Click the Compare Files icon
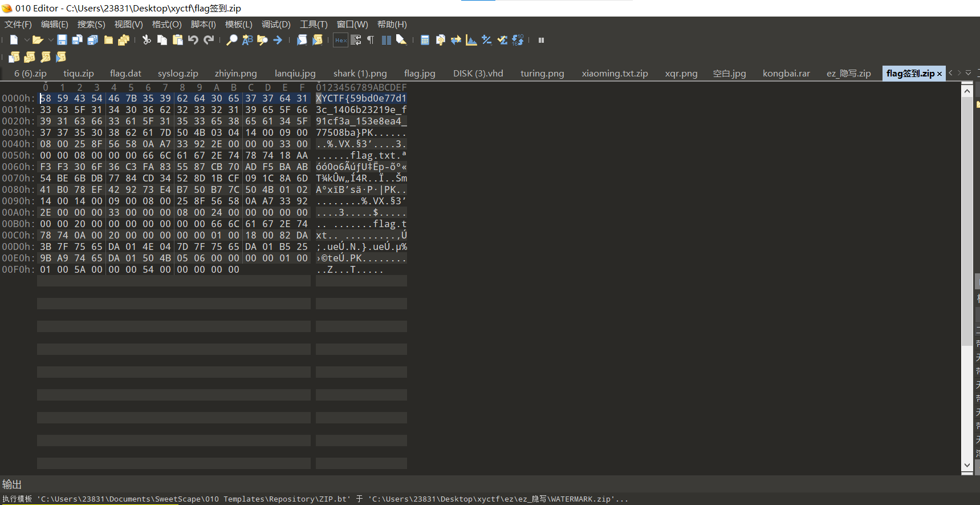This screenshot has width=980, height=505. pos(440,40)
